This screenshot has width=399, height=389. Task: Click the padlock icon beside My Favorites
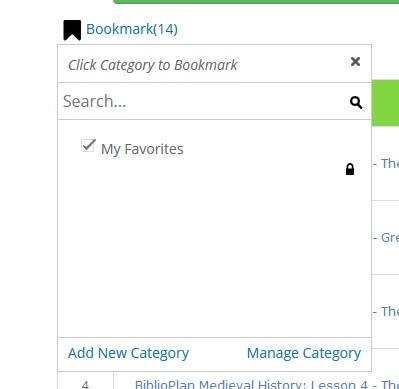(350, 169)
